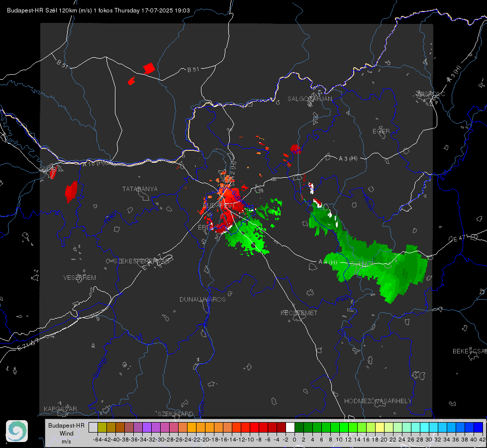Select the A 3 (H) label near Eger
Image resolution: width=487 pixels, height=448 pixels.
click(348, 159)
